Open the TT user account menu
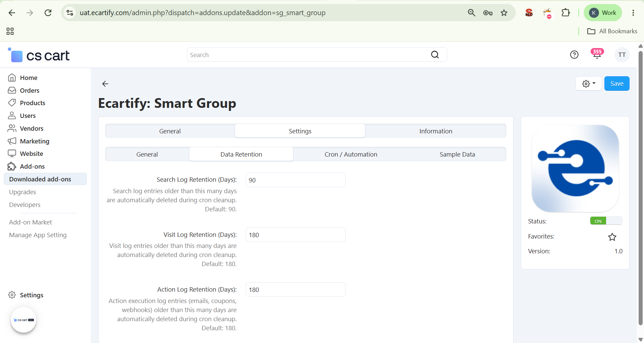The image size is (644, 343). click(622, 55)
